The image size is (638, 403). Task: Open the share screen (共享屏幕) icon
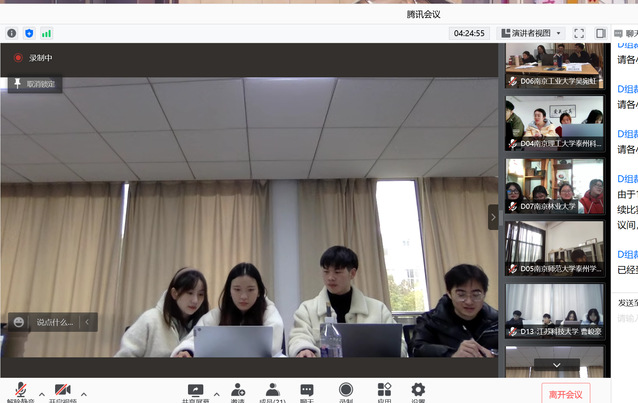195,390
